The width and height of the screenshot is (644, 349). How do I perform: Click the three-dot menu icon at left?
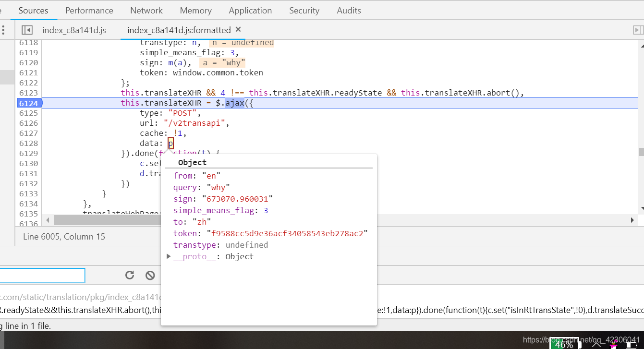click(3, 30)
